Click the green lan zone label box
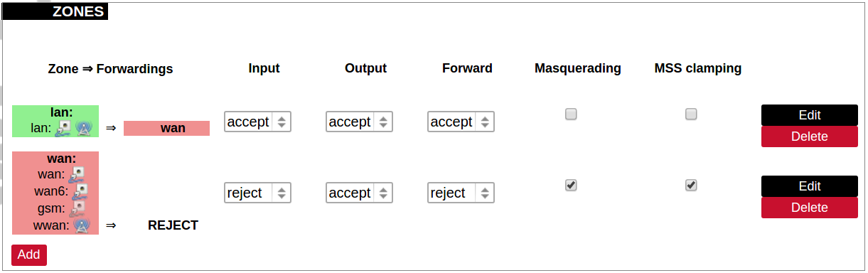Screen dimensions: 868x273 point(55,121)
